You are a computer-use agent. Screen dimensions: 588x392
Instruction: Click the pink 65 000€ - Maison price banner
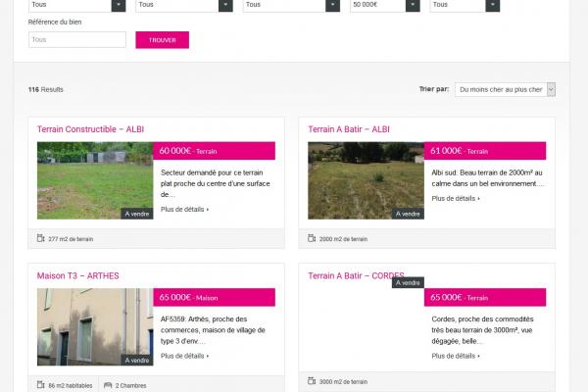(x=214, y=298)
